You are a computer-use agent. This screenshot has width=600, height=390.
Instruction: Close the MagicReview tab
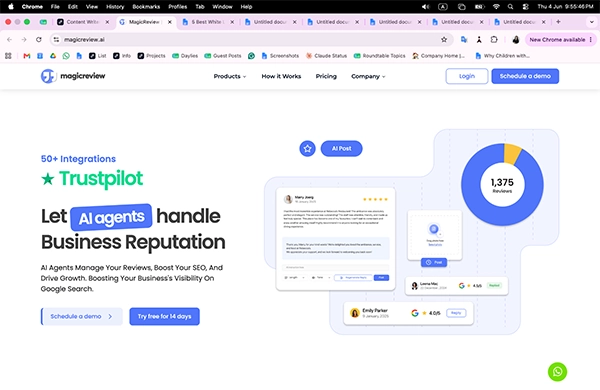[170, 22]
